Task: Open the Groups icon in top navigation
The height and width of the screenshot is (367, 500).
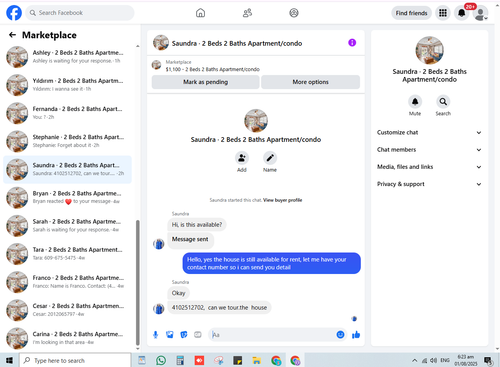Action: tap(294, 13)
